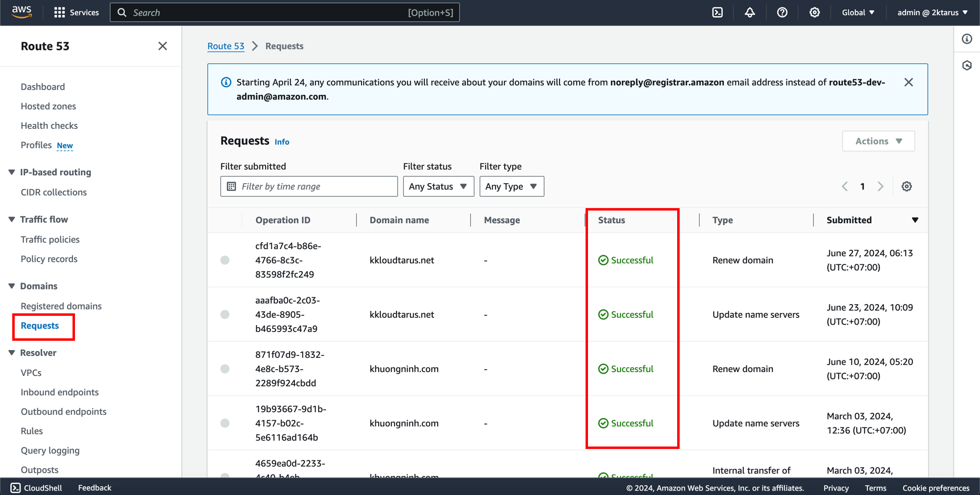Open the AWS home logo

pos(22,12)
